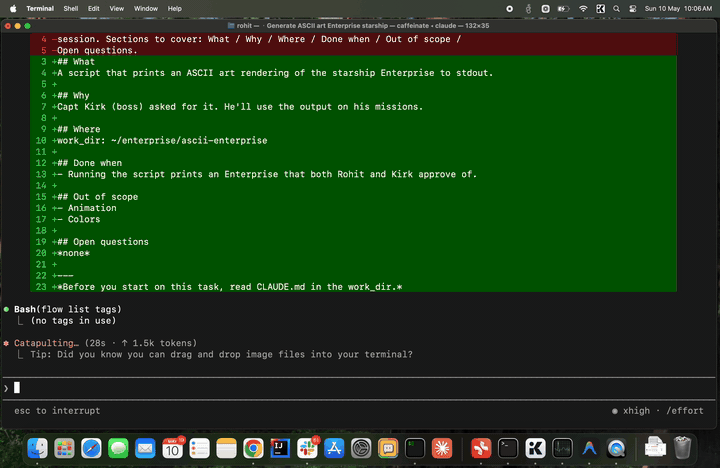Open the printer document stack in Dock
Viewport: 720px width, 468px height.
point(655,447)
